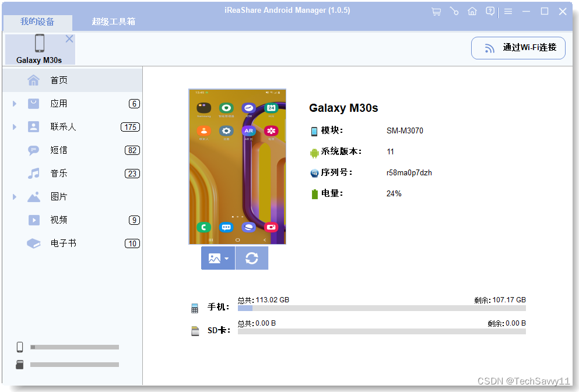Click the SD card icon beside SD卡

[195, 331]
